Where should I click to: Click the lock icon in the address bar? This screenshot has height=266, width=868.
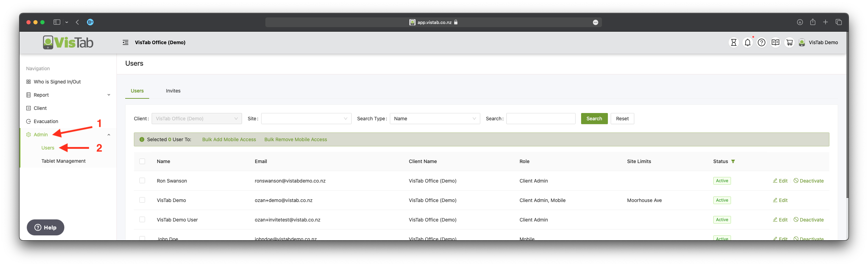pos(456,22)
